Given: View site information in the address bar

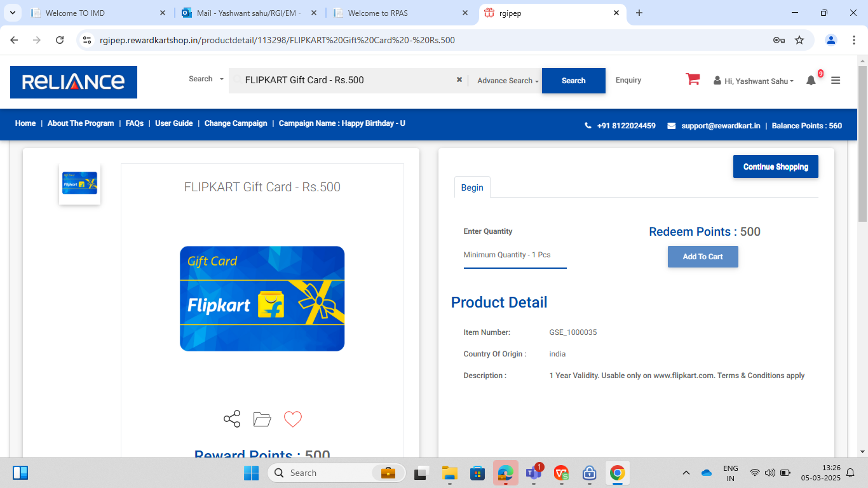Looking at the screenshot, I should [88, 40].
